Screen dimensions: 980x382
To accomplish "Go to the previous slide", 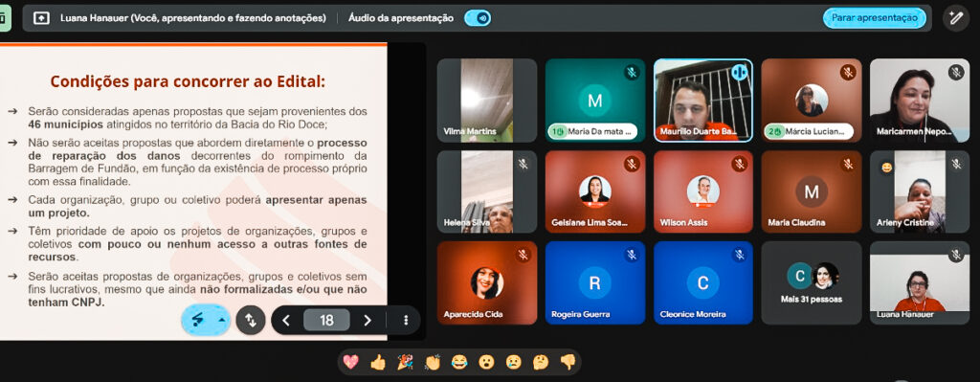I will coord(286,320).
